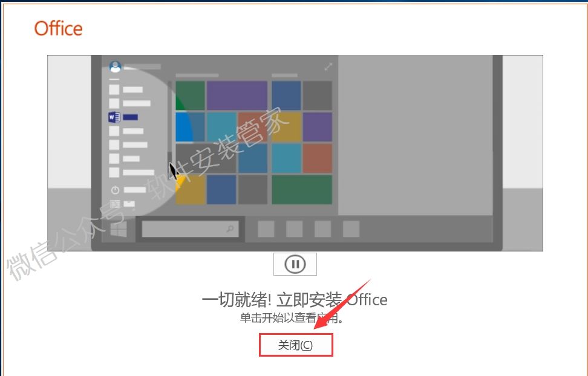Select the Word icon in the Start menu sidebar
This screenshot has height=376, width=588.
coord(114,117)
